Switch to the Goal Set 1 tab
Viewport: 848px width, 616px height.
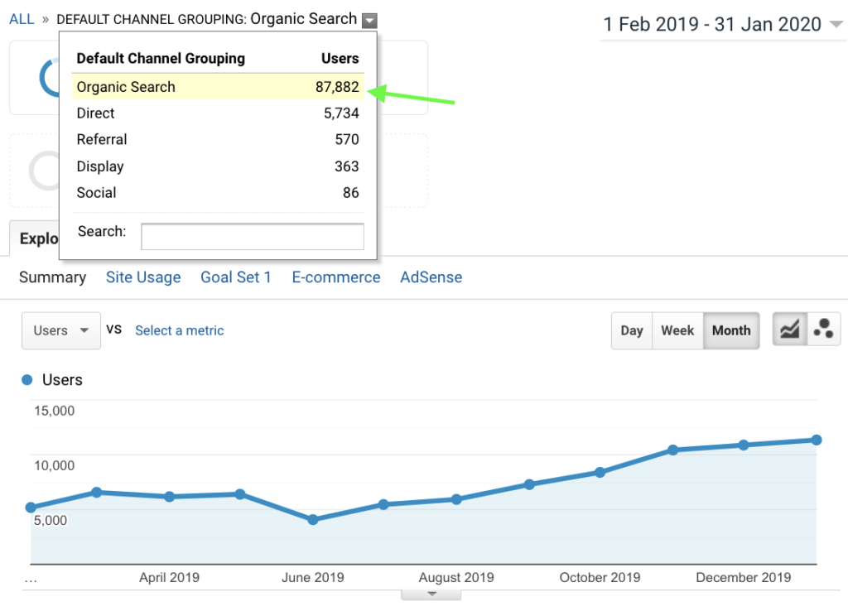pyautogui.click(x=236, y=277)
